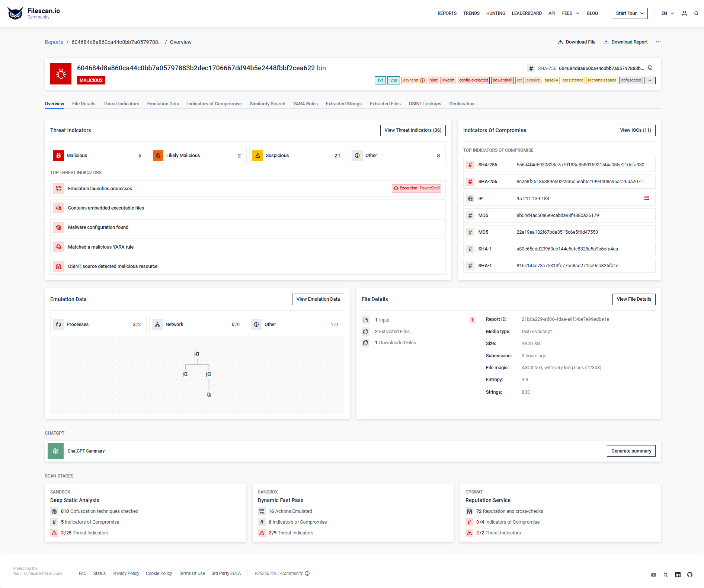Click View File Details button
Screen dimensions: 704x588
click(634, 299)
